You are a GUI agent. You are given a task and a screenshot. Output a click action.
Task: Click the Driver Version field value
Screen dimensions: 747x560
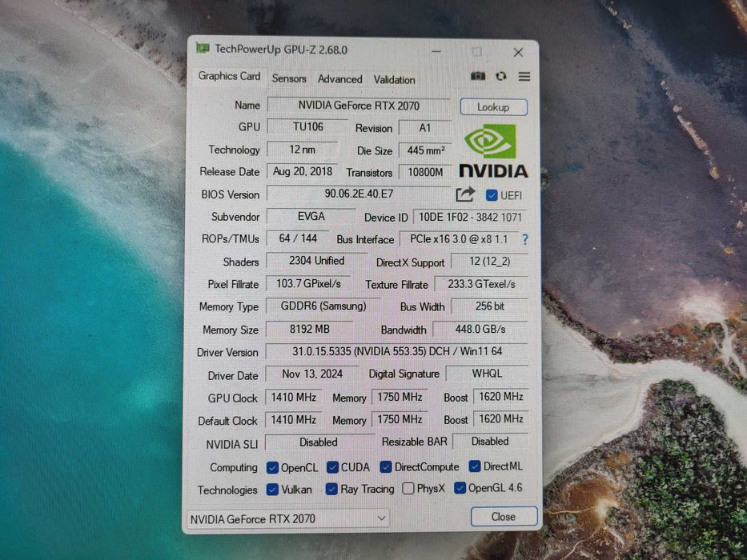(x=397, y=351)
